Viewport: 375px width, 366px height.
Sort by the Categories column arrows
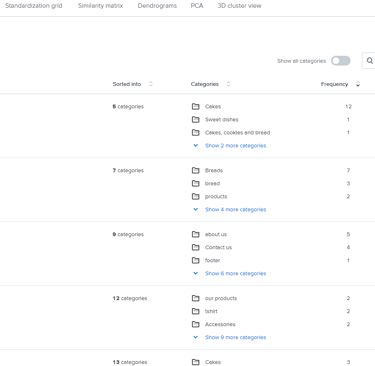coord(228,84)
